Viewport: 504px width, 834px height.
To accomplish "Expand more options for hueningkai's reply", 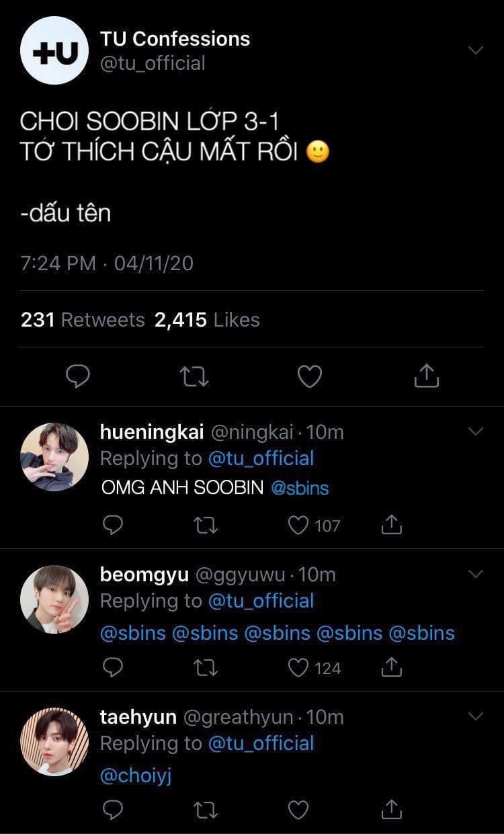I will click(475, 431).
